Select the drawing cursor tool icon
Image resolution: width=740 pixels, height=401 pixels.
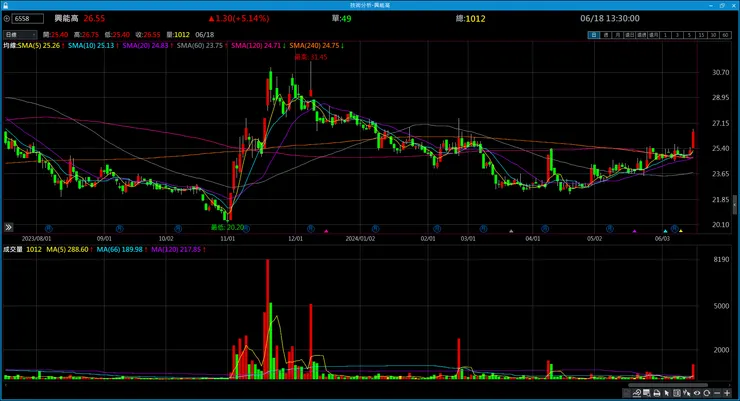point(687,393)
